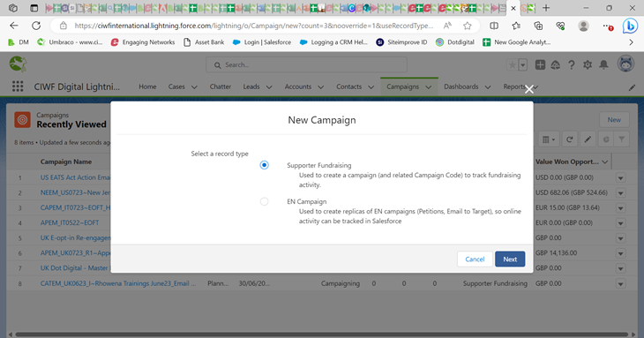Open the notifications bell

point(603,65)
